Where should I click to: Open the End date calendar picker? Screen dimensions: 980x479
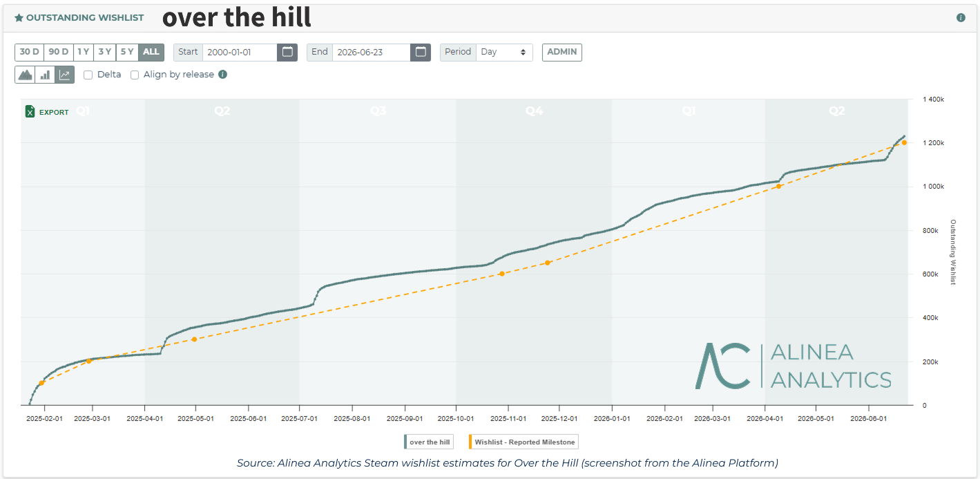click(x=421, y=52)
